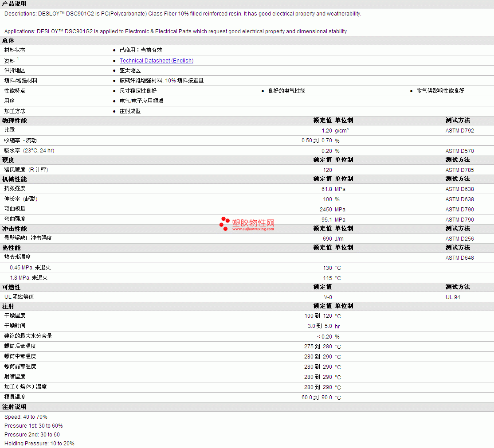
Task: Select the 1.20 specific gravity value
Action: pyautogui.click(x=327, y=131)
